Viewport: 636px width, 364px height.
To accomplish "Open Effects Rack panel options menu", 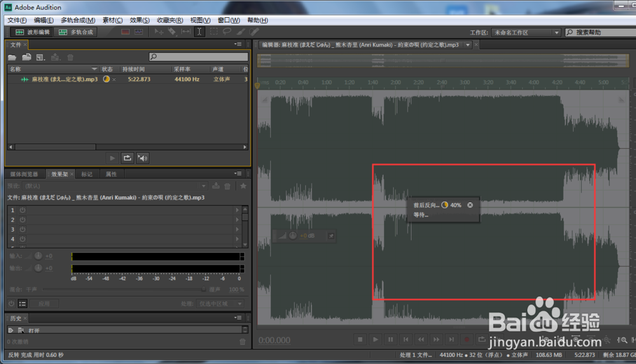I will 238,173.
